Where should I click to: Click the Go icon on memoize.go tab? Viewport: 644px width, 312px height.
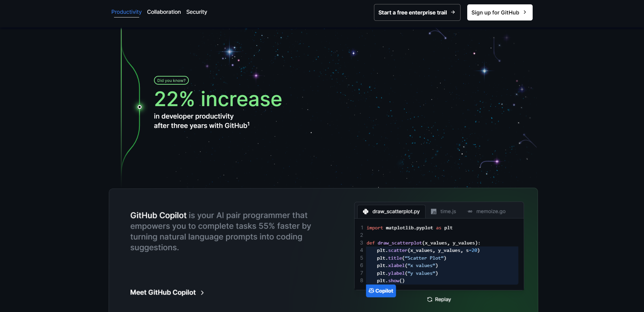pos(470,212)
